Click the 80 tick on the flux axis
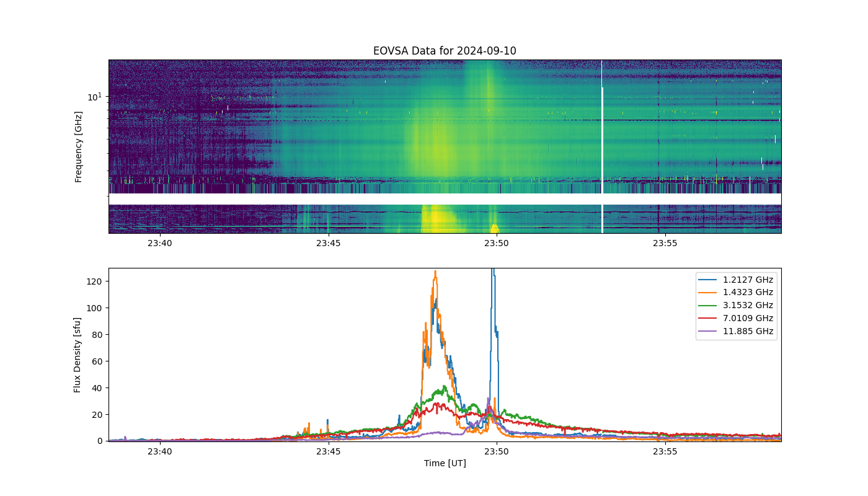The width and height of the screenshot is (868, 496). (x=97, y=335)
